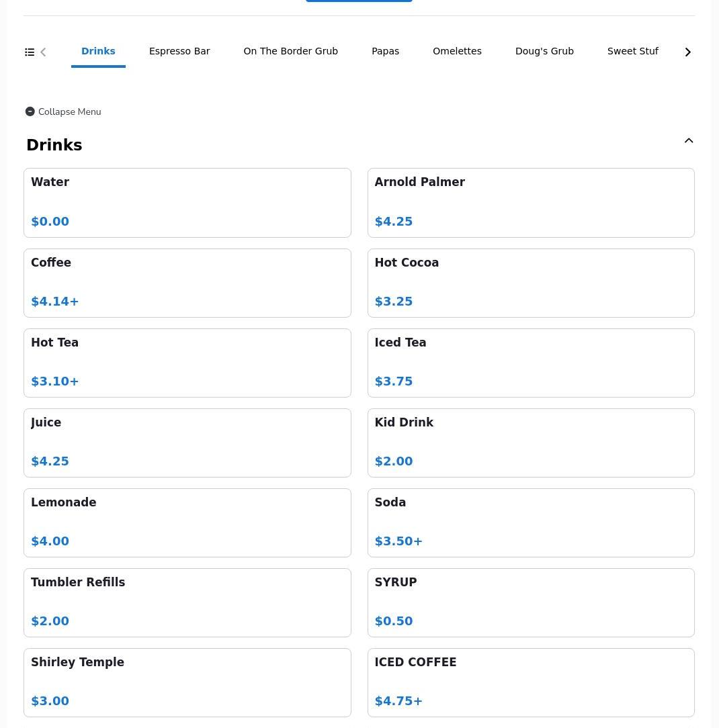Screen dimensions: 719x728
Task: Select the Iced Tea card
Action: pos(531,363)
